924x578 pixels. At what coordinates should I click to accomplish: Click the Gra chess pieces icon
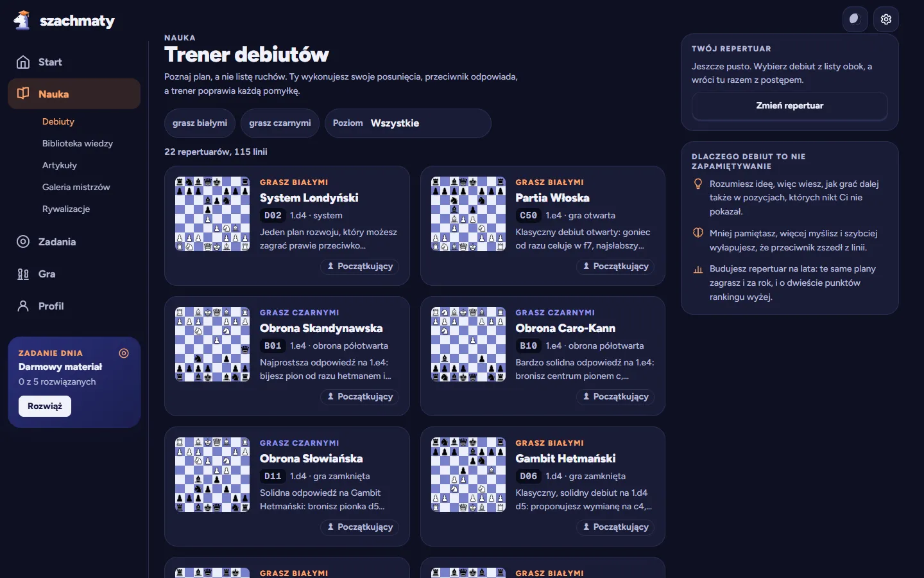pos(23,274)
